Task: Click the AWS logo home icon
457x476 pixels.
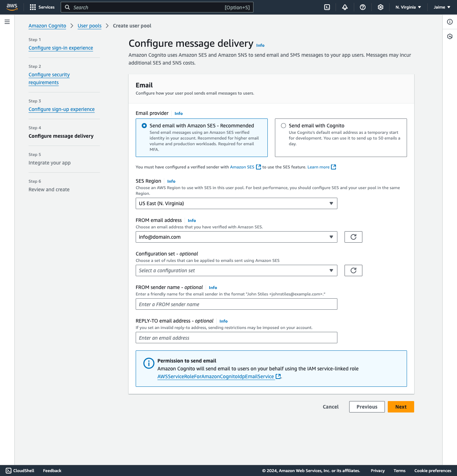Action: point(12,7)
